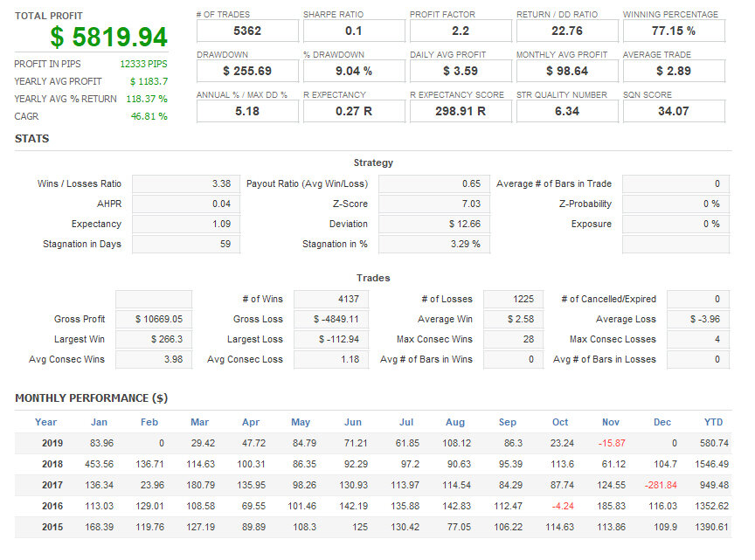755x560 pixels.
Task: Select STR Quality Number value 6.34
Action: (x=567, y=111)
